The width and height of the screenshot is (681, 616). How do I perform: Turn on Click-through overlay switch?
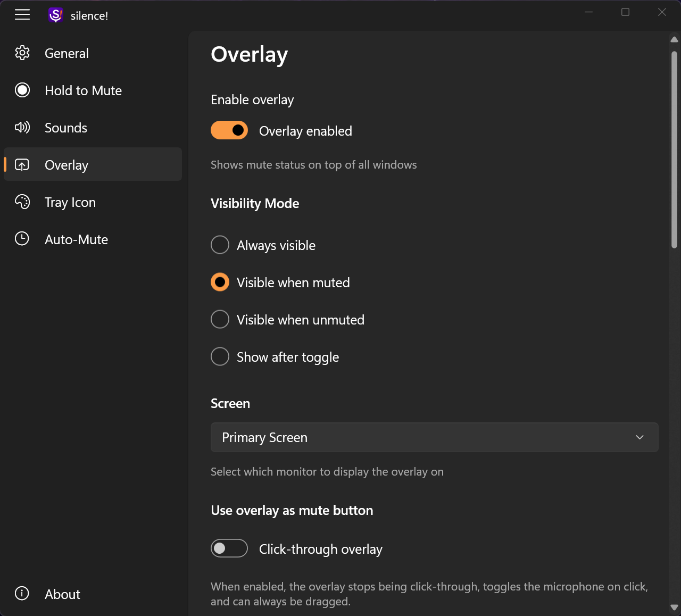pos(229,548)
